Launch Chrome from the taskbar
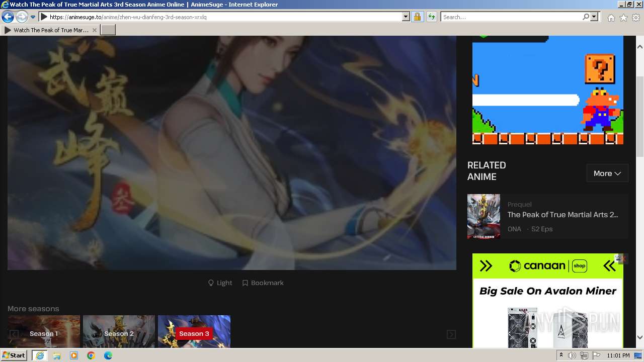Screen dimensions: 644x362 (91, 355)
